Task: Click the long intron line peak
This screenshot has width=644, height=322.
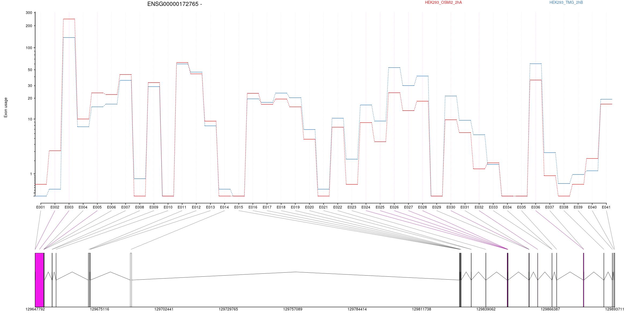Action: coord(295,272)
